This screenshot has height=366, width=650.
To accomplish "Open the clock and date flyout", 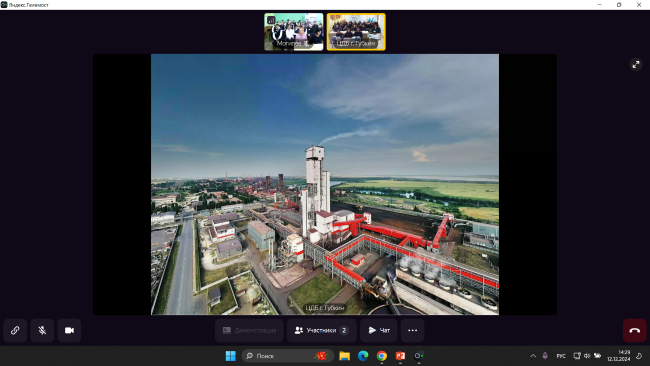I will 619,356.
